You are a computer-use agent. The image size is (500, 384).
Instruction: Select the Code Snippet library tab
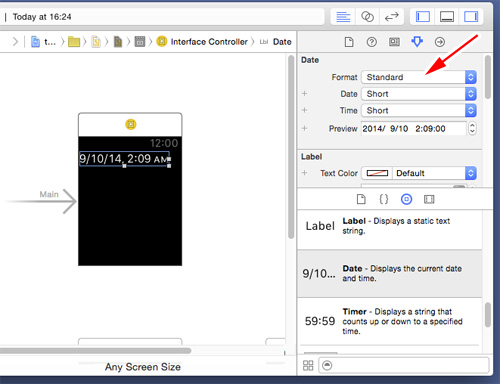point(384,199)
